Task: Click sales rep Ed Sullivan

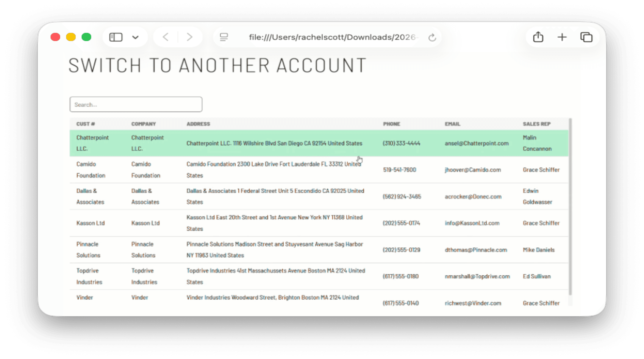Action: [537, 276]
